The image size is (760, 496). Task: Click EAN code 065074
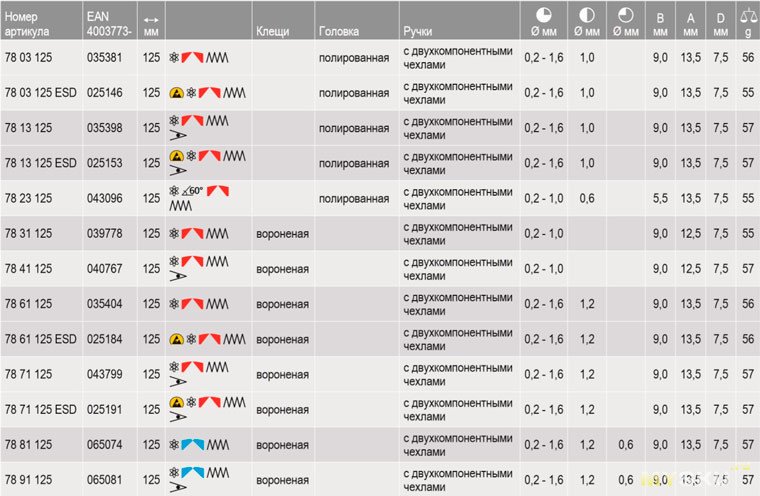point(104,444)
